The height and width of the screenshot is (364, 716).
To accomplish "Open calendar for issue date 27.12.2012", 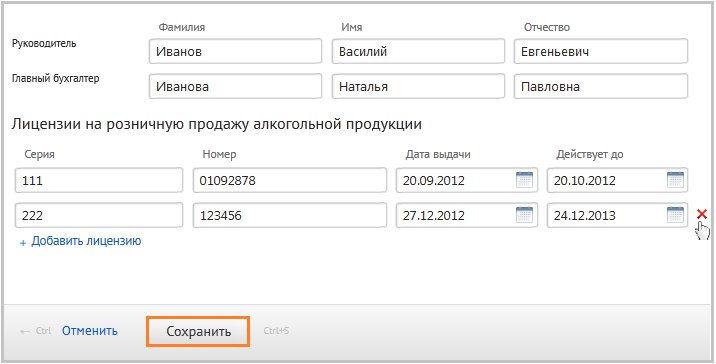I will 524,215.
